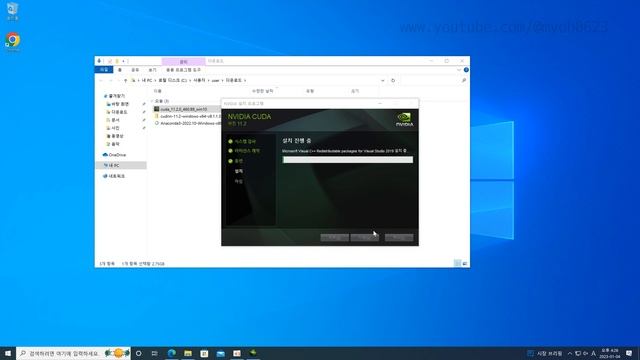
Task: Select the cuda_11.2.0 installer file
Action: 183,109
